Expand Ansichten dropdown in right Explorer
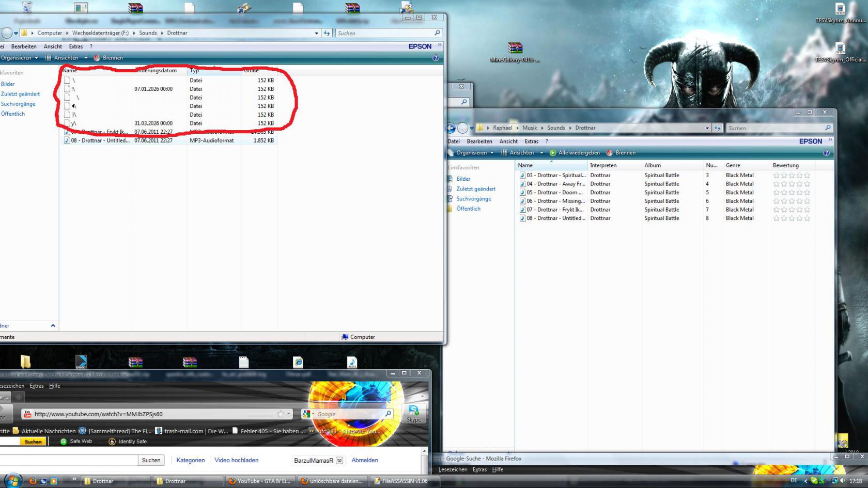Image resolution: width=868 pixels, height=488 pixels. point(541,153)
